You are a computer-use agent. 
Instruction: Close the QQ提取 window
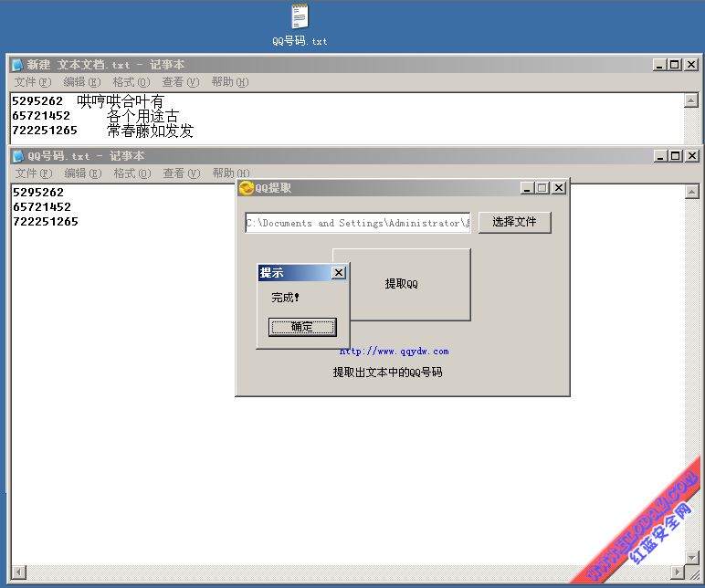pos(558,188)
